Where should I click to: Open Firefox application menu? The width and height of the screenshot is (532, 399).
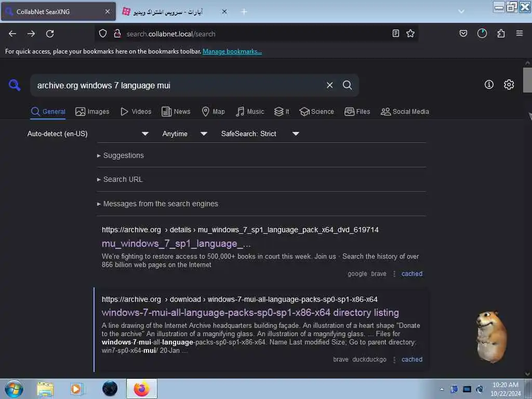click(x=519, y=33)
